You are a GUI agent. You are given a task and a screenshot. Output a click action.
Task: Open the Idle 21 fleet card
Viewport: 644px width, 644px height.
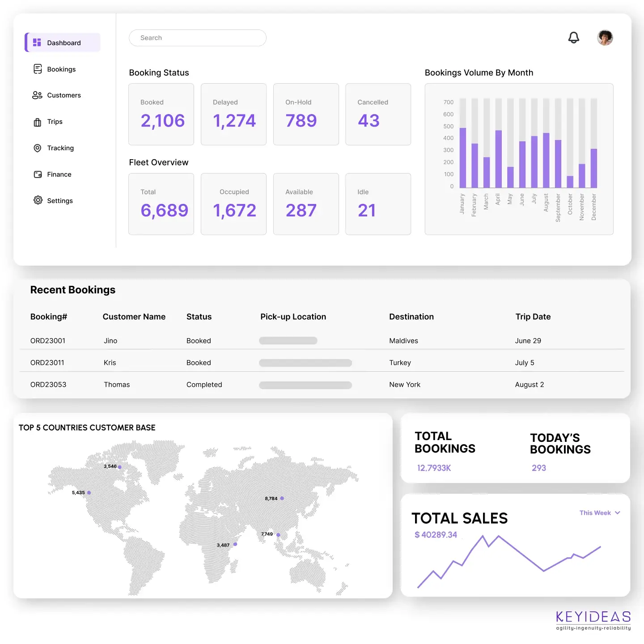[x=378, y=204]
